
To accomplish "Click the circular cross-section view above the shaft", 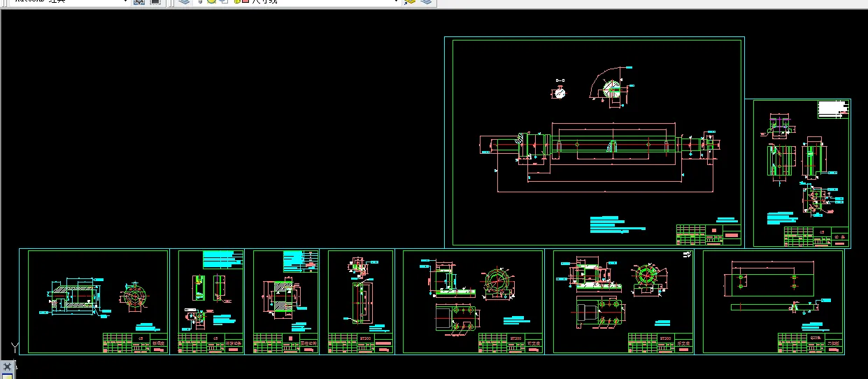I will pos(559,93).
